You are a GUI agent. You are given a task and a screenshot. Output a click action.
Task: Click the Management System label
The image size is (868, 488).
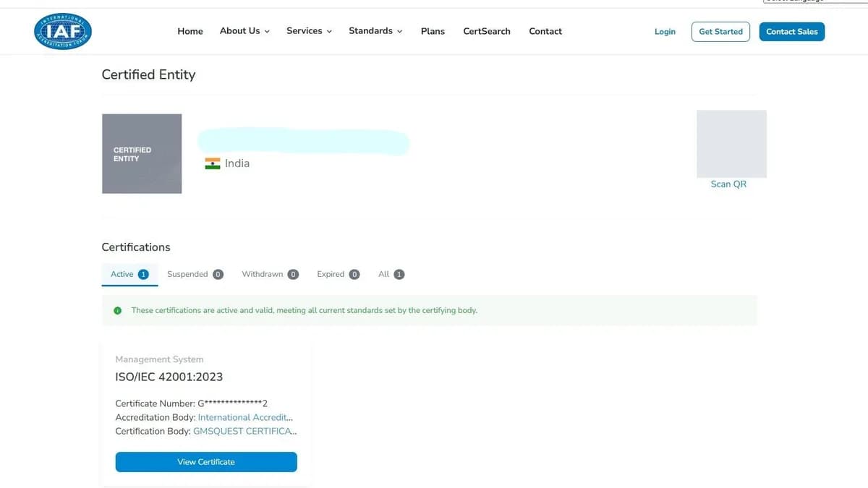(159, 359)
